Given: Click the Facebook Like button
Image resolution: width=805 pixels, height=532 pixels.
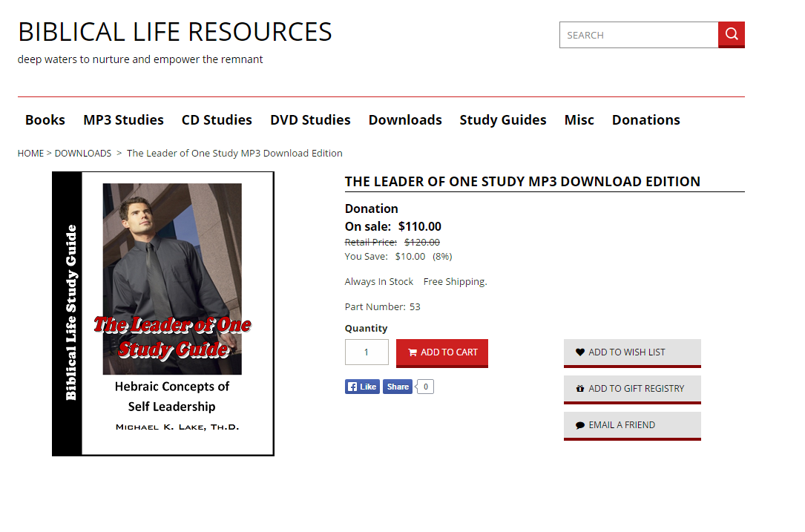Looking at the screenshot, I should coord(362,387).
